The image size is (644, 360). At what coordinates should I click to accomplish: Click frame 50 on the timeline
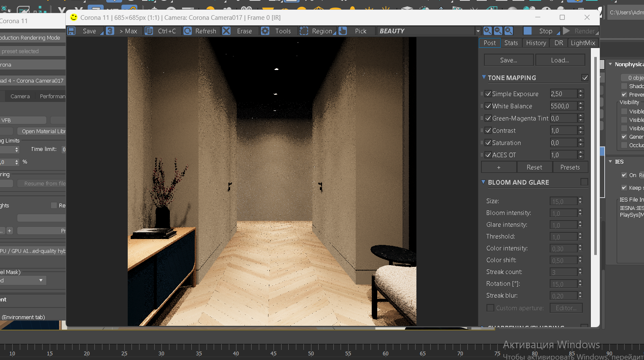[311, 353]
